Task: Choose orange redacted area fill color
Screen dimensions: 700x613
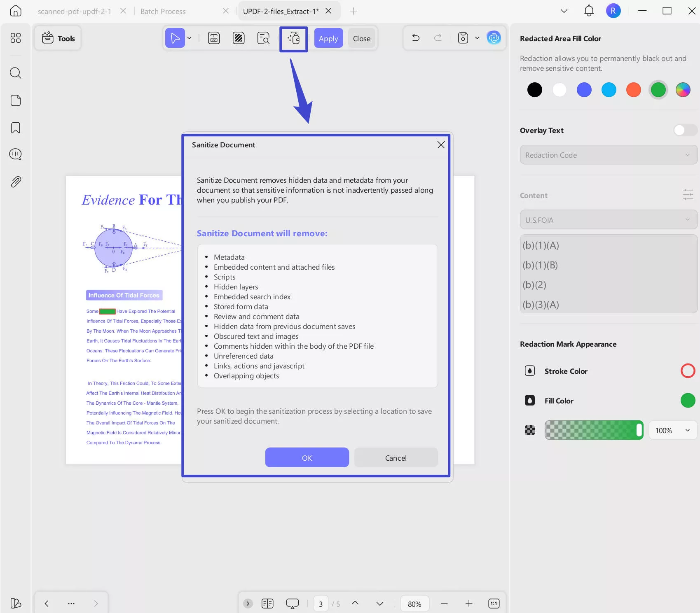Action: pos(634,90)
